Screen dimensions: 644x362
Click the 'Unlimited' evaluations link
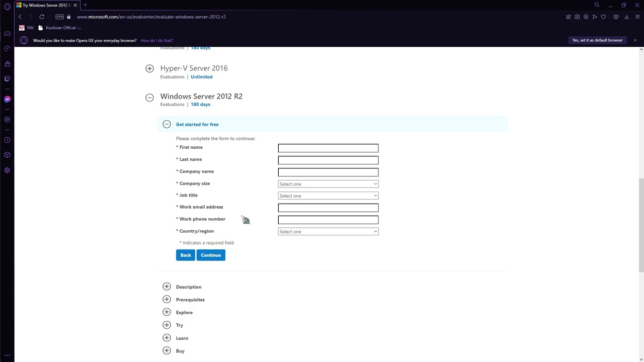[201, 77]
